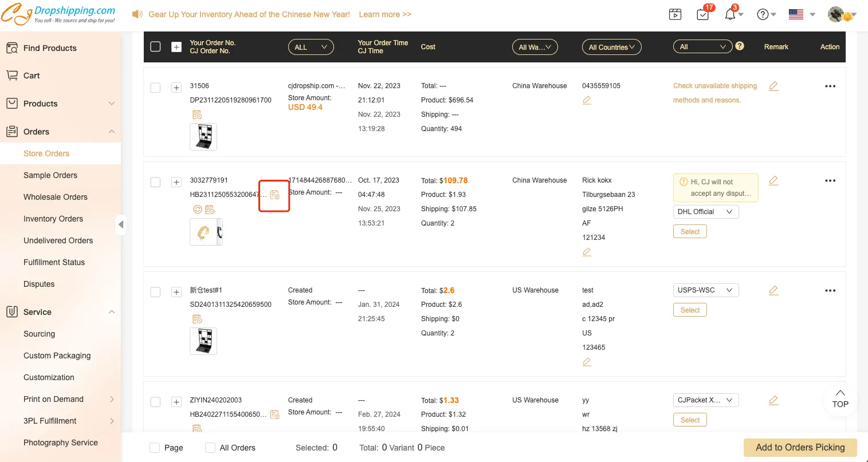
Task: Open Disputes from the sidebar
Action: click(x=39, y=284)
